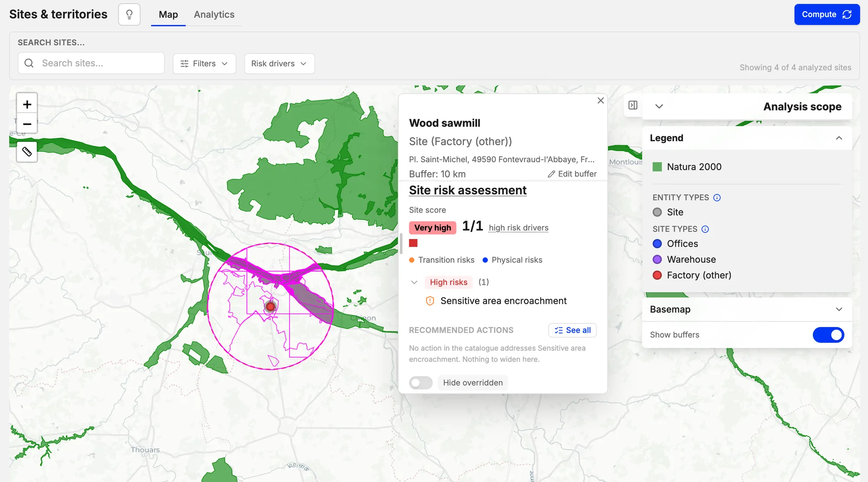Click the Search sites input field
868x482 pixels.
91,63
